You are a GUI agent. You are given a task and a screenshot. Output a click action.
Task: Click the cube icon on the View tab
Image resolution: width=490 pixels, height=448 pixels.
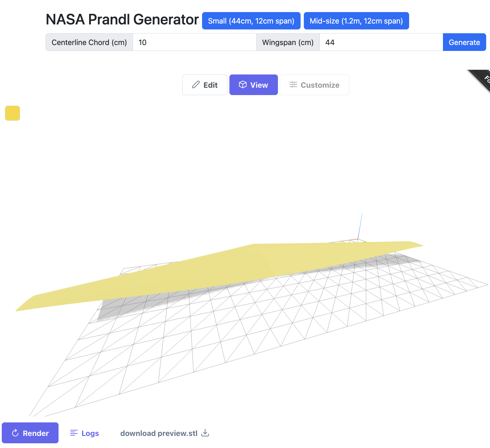pyautogui.click(x=243, y=85)
